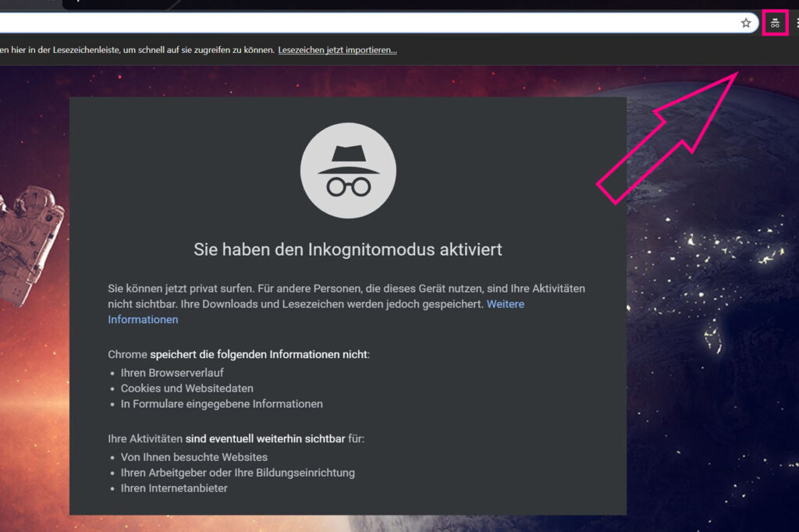Click 'sind eventuell weiterhin sichtbar' text
Image resolution: width=799 pixels, height=532 pixels.
pyautogui.click(x=265, y=438)
